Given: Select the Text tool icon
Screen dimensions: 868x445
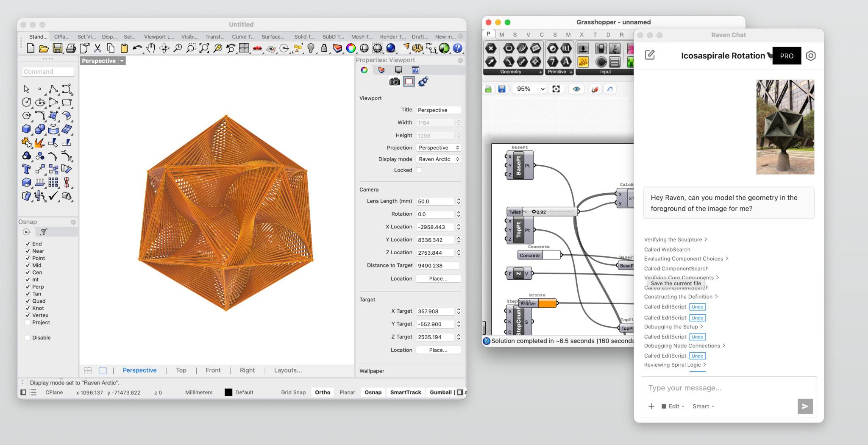Looking at the screenshot, I should [26, 169].
